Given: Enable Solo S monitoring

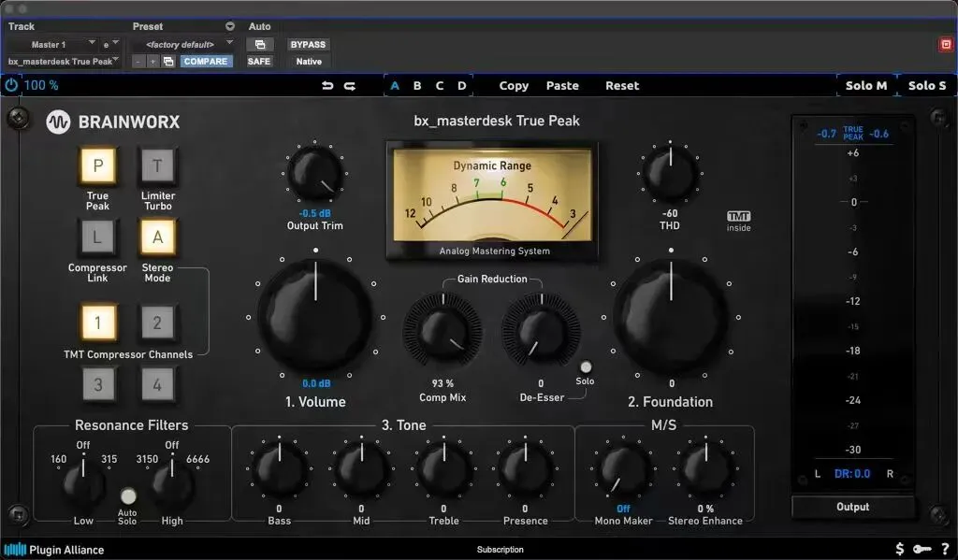Looking at the screenshot, I should click(x=927, y=85).
